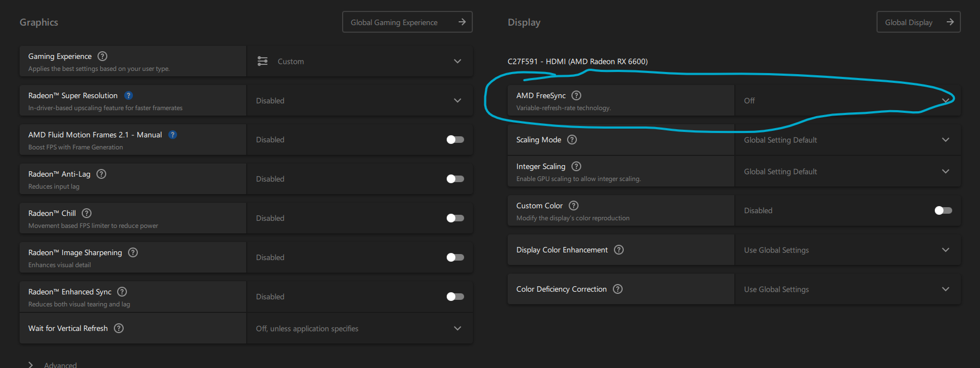This screenshot has height=368, width=980.
Task: Click the Color Deficiency Correction help icon
Action: point(618,289)
